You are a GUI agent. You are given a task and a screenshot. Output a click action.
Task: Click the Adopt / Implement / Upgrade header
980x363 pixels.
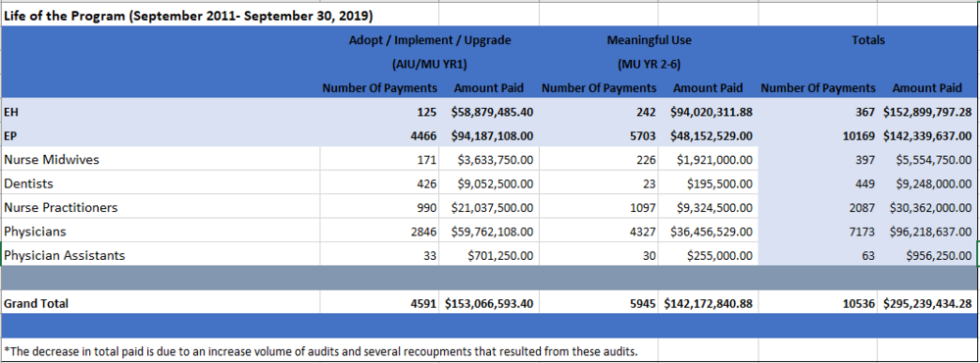tap(430, 40)
